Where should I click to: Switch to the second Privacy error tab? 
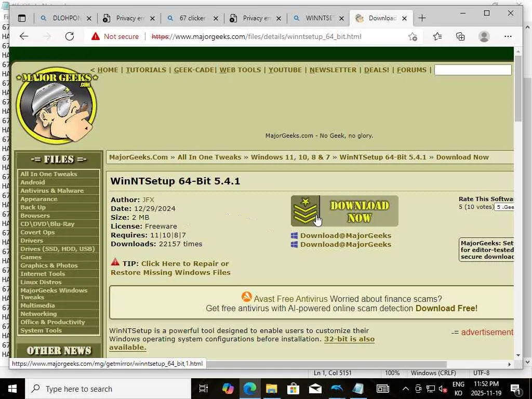[x=256, y=18]
